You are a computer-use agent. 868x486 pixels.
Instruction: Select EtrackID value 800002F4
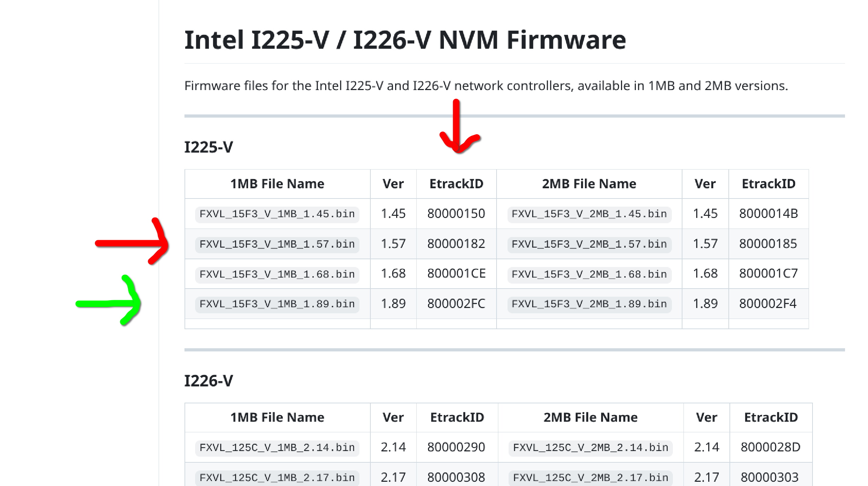(768, 304)
